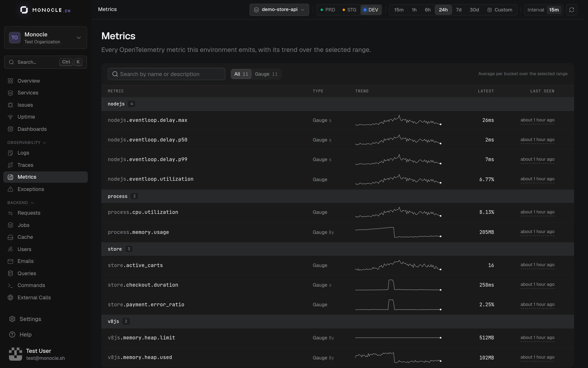Viewport: 588px width, 368px height.
Task: Switch environment to PRD
Action: click(327, 10)
